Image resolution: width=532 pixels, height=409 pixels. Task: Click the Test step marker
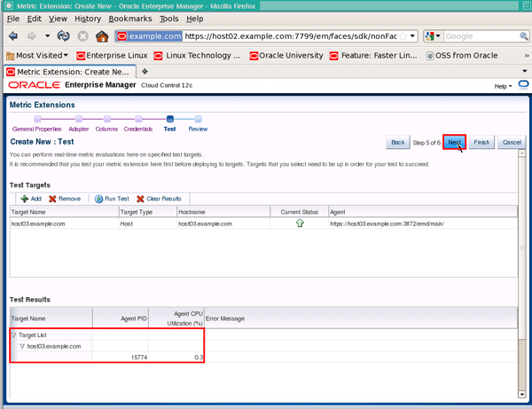point(170,119)
